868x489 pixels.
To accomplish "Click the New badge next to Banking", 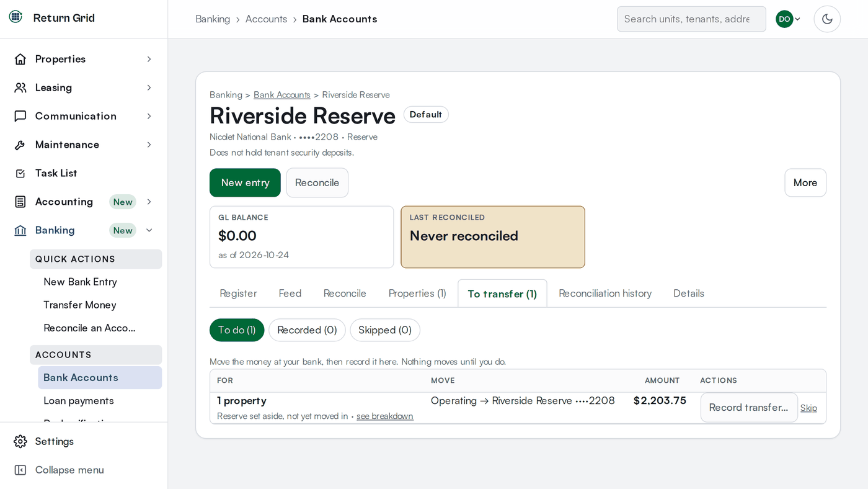I will pyautogui.click(x=123, y=230).
